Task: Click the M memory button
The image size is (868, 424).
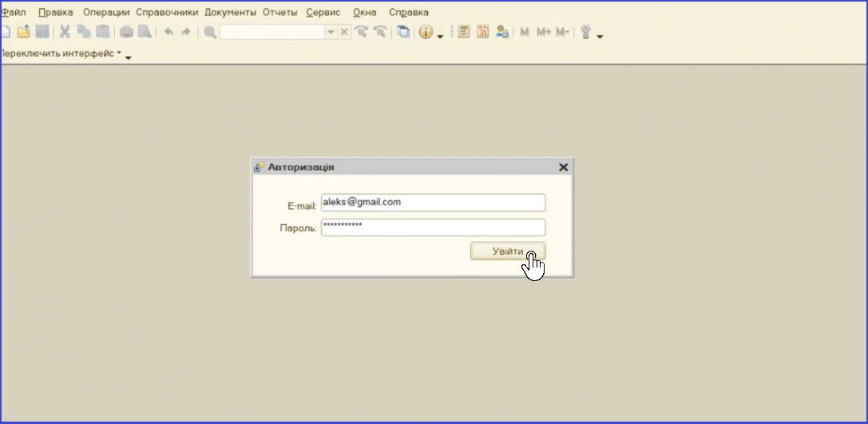Action: pyautogui.click(x=524, y=32)
